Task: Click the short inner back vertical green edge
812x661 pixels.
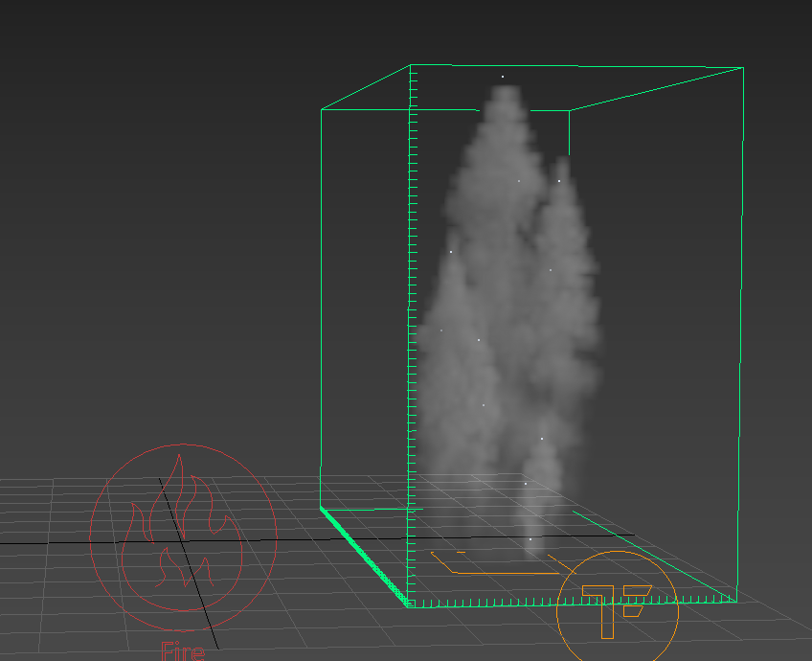Action: 570,132
